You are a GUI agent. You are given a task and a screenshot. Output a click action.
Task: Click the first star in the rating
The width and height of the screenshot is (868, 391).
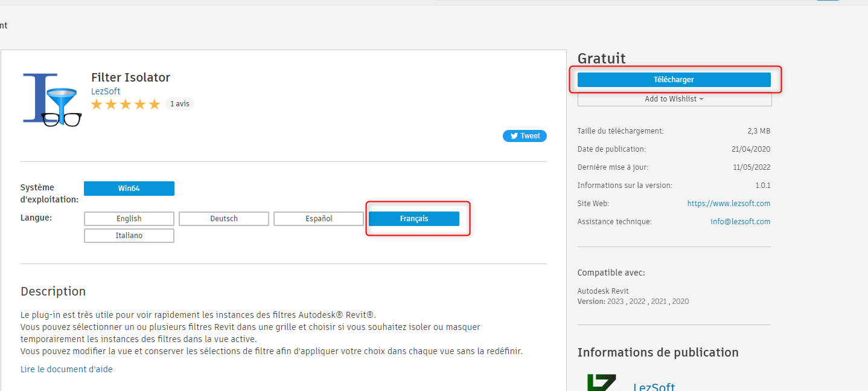tap(97, 105)
